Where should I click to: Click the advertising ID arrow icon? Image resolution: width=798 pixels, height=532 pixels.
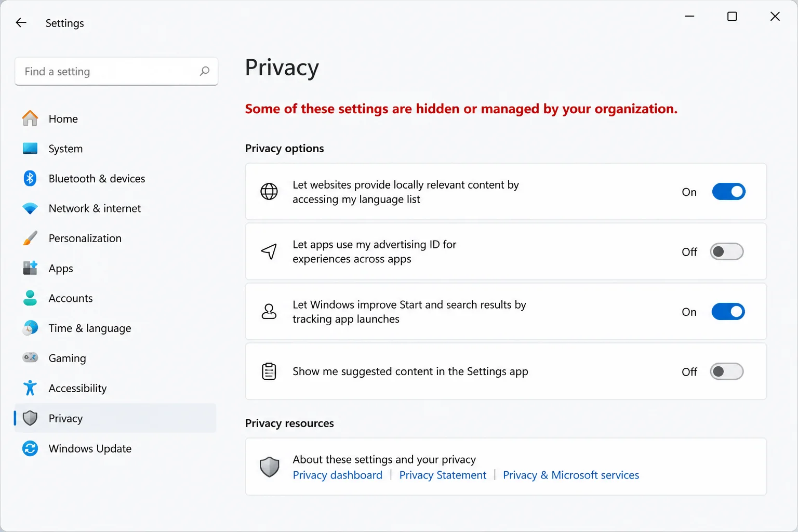click(269, 251)
